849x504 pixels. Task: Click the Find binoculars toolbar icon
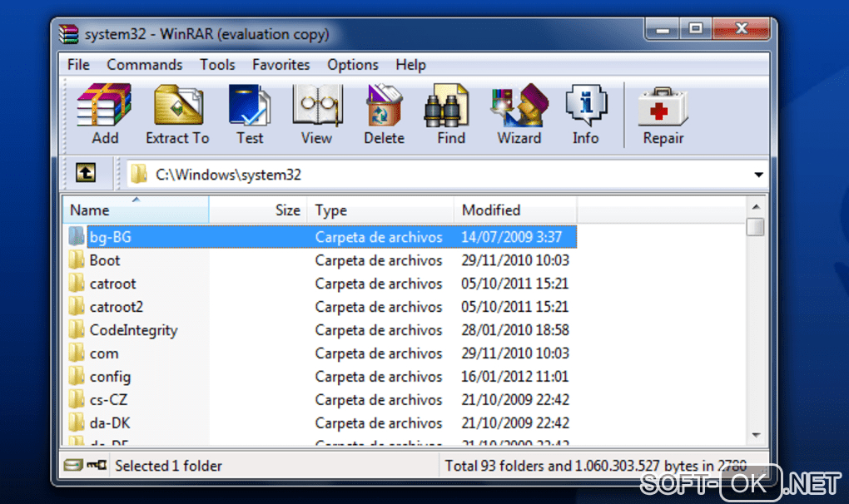[x=446, y=105]
